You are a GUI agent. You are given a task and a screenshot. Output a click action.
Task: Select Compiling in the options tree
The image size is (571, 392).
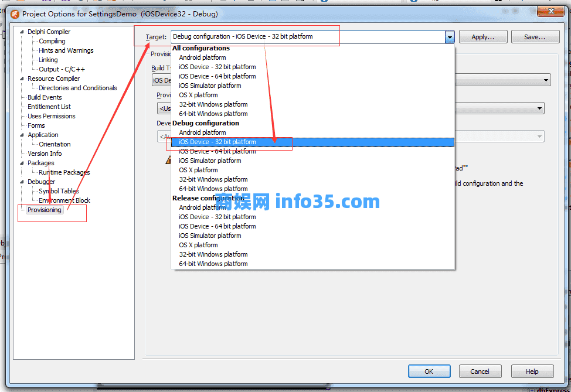click(x=52, y=41)
